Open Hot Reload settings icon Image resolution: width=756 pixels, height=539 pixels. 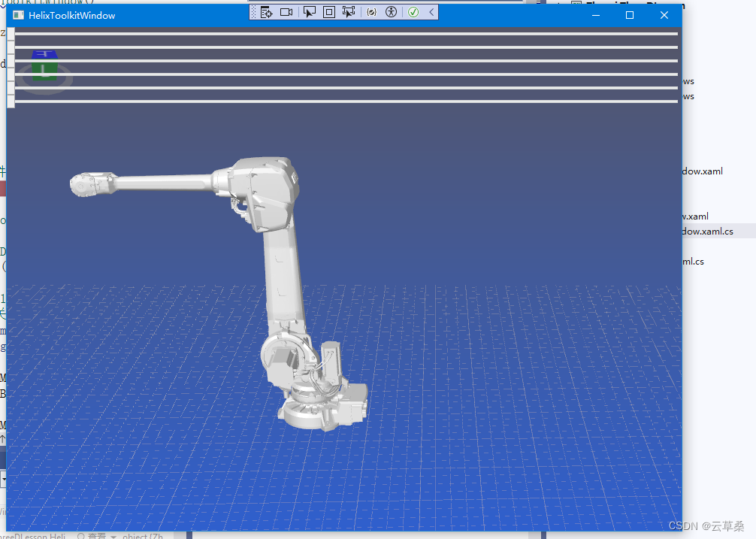[x=372, y=12]
